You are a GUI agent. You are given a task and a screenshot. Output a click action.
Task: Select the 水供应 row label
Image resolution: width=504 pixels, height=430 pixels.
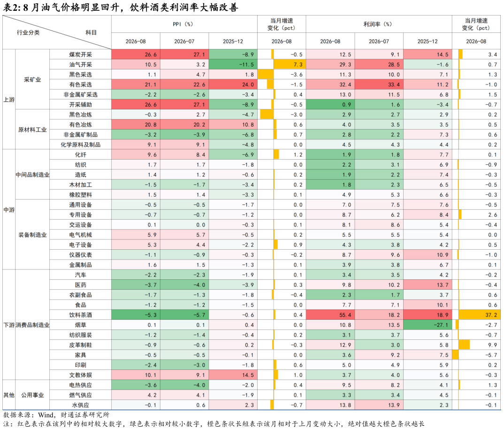coord(81,405)
